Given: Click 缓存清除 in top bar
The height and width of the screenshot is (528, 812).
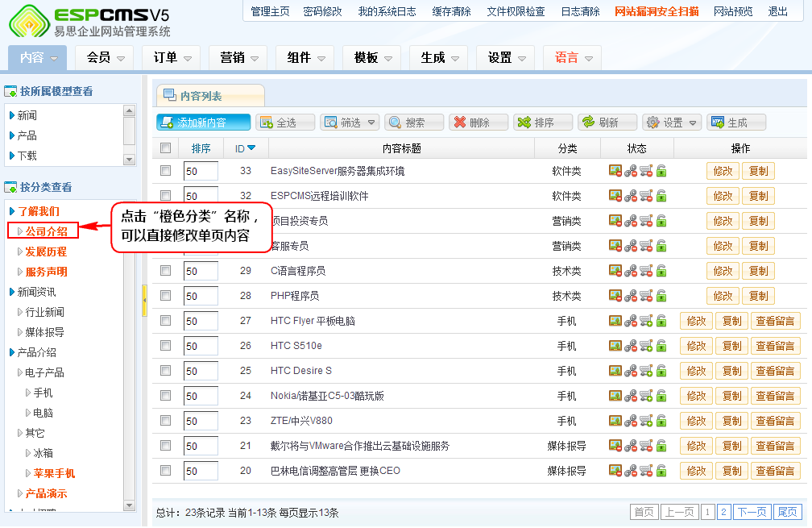Looking at the screenshot, I should [452, 12].
